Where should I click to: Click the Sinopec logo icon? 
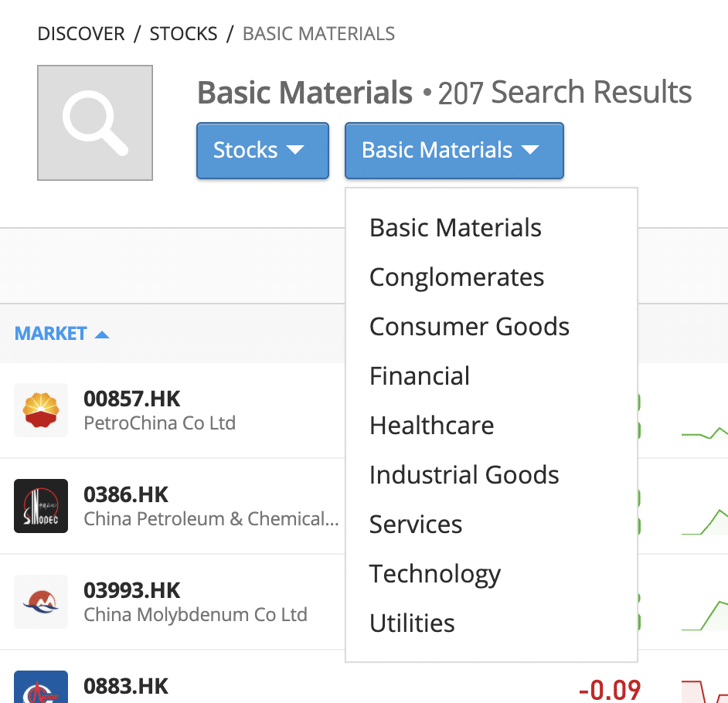coord(41,506)
